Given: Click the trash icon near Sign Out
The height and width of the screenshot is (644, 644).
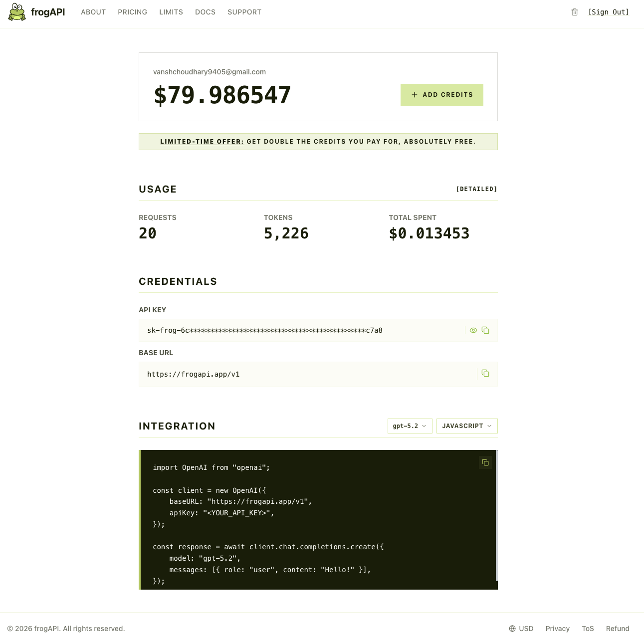Looking at the screenshot, I should [574, 12].
